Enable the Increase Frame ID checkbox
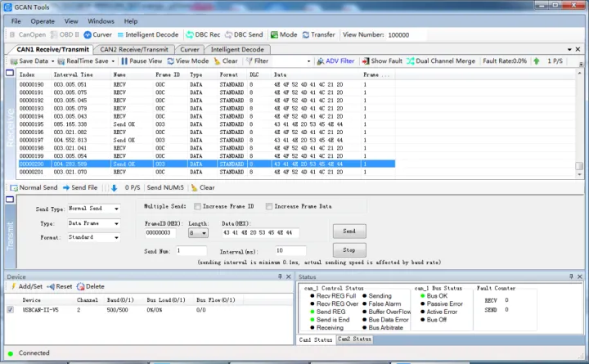Screen dimensions: 589x364 point(197,207)
